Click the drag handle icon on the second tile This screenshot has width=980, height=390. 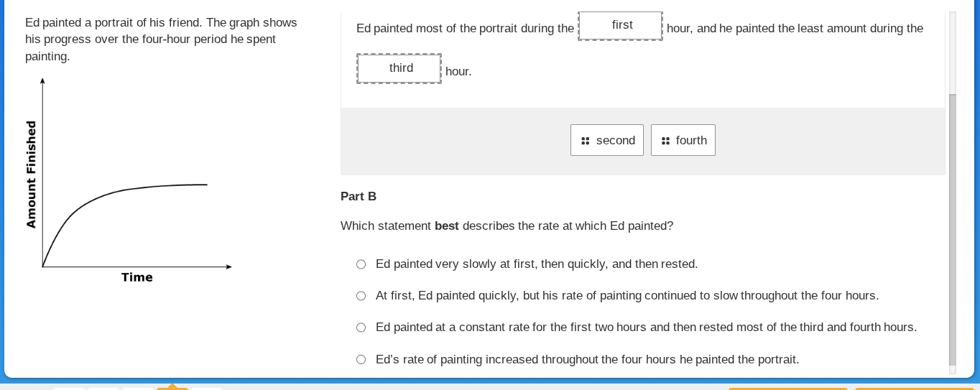pyautogui.click(x=585, y=141)
